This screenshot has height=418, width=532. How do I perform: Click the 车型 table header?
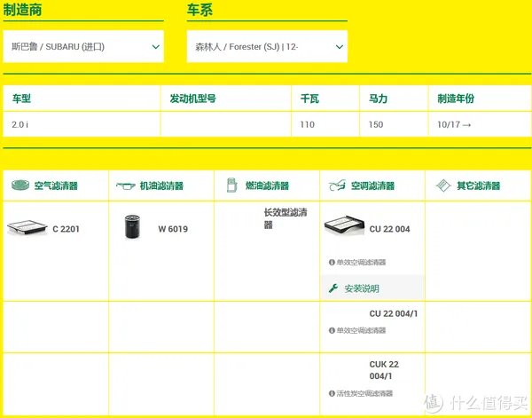(x=82, y=99)
